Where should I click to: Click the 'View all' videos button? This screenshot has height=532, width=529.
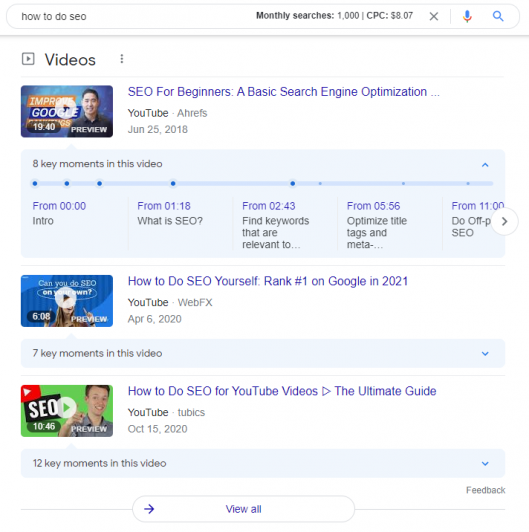pyautogui.click(x=243, y=509)
